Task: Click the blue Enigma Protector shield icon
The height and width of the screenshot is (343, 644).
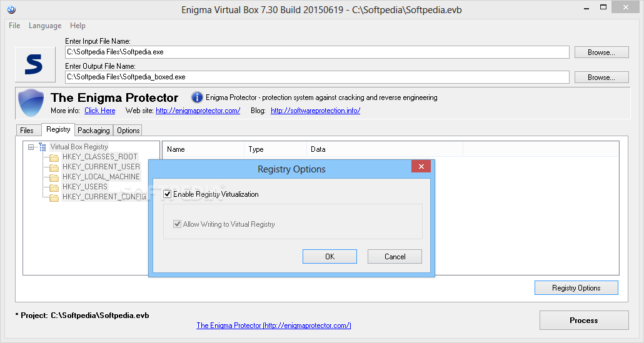Action: point(31,102)
